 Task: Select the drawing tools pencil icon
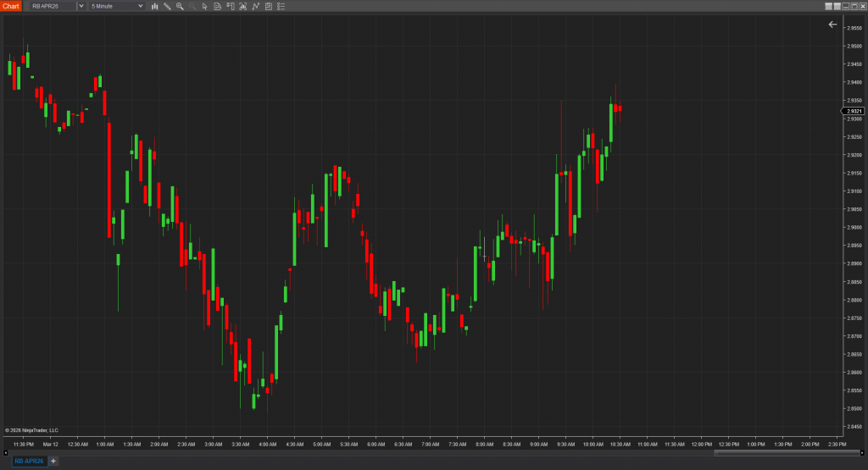[x=167, y=6]
